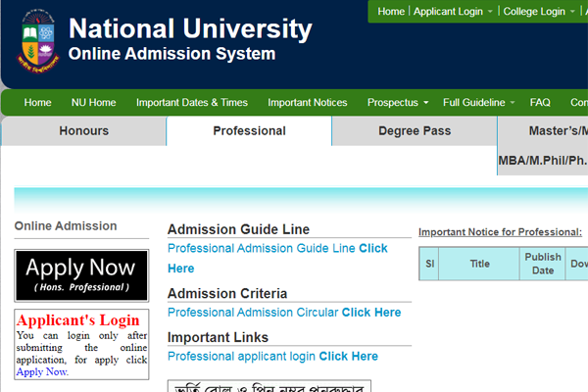Open Important Notices menu item
Screen dimensions: 588x392
[x=308, y=102]
